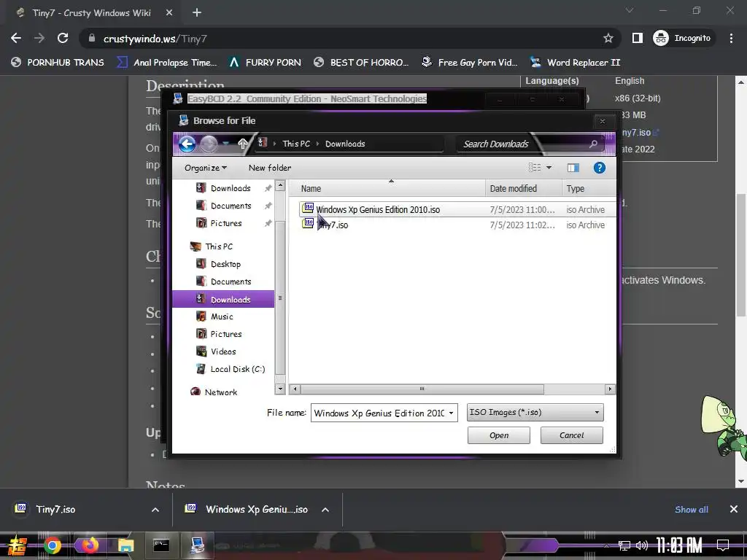
Task: Click This PC in the address breadcrumb
Action: (x=296, y=144)
